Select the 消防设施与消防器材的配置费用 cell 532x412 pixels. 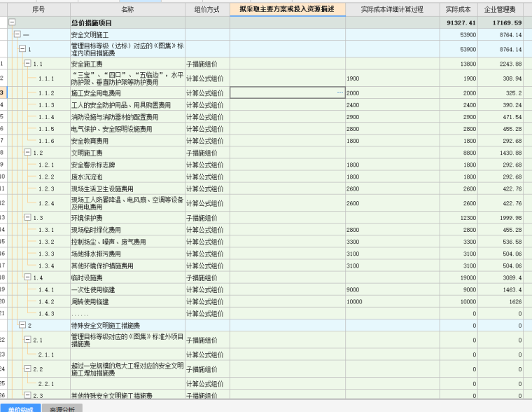coord(127,117)
